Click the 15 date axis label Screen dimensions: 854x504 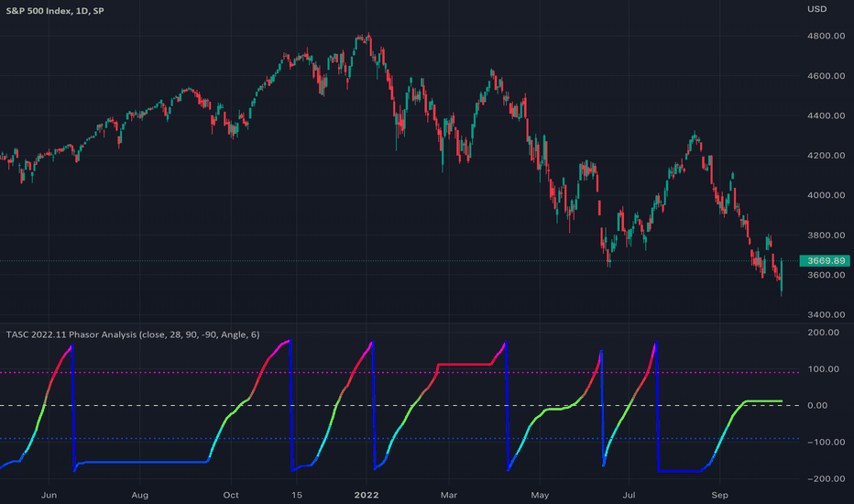(296, 495)
